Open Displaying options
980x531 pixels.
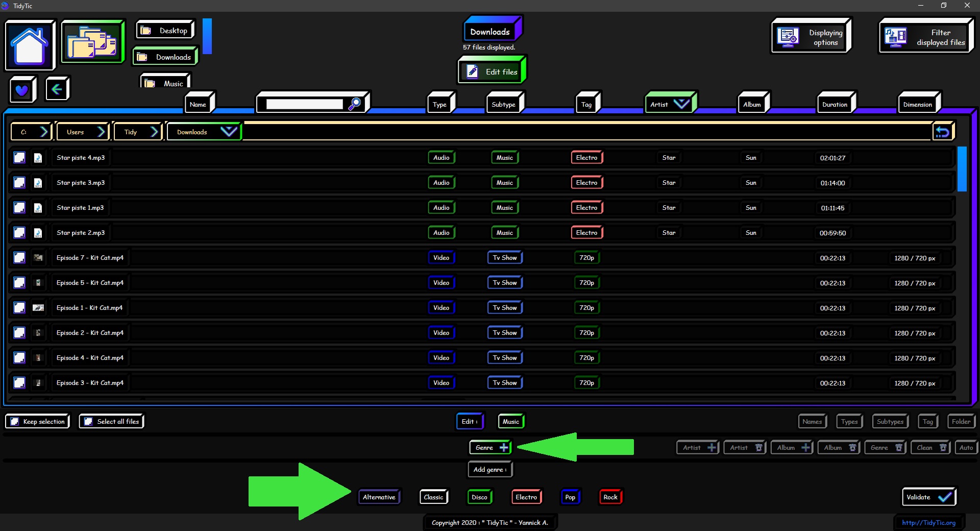(x=811, y=37)
